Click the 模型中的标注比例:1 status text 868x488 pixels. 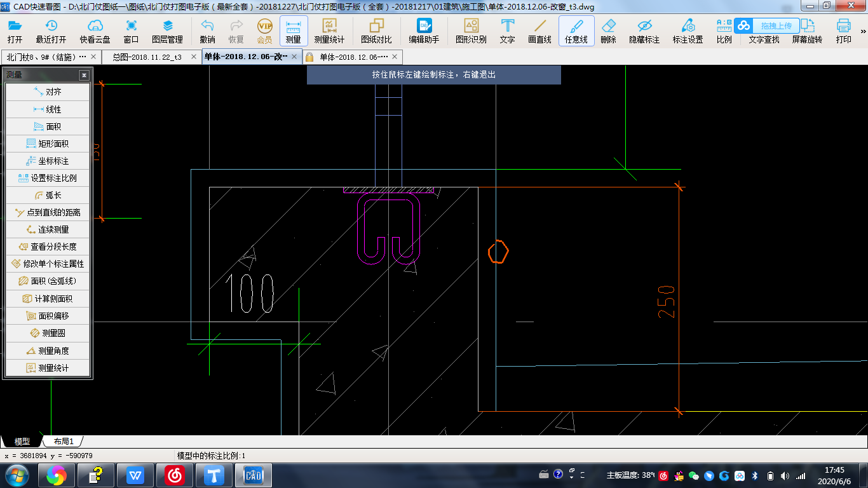pyautogui.click(x=211, y=456)
